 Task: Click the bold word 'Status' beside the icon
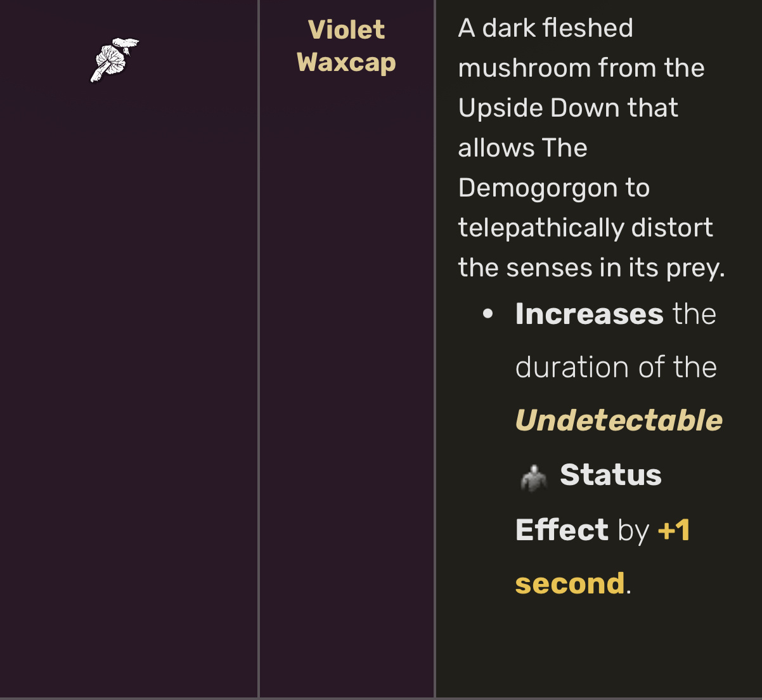click(610, 475)
